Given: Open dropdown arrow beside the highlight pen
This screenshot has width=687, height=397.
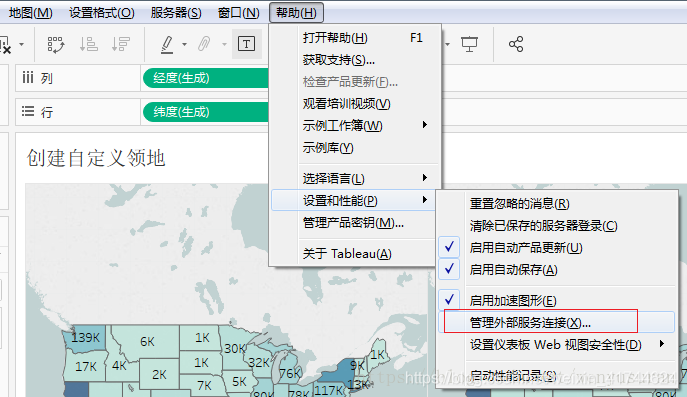Looking at the screenshot, I should [x=184, y=44].
